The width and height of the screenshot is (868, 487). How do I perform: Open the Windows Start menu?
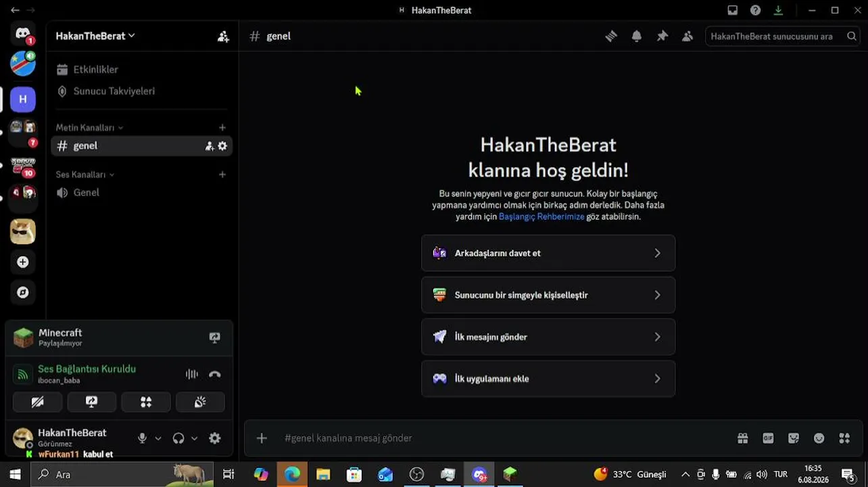[15, 475]
